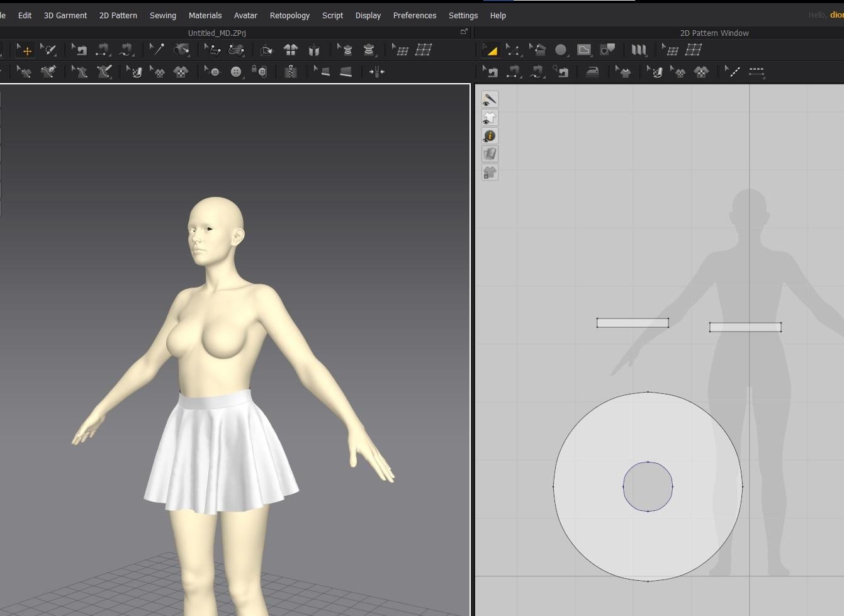Open the Retopology menu
The width and height of the screenshot is (844, 616).
click(x=290, y=15)
